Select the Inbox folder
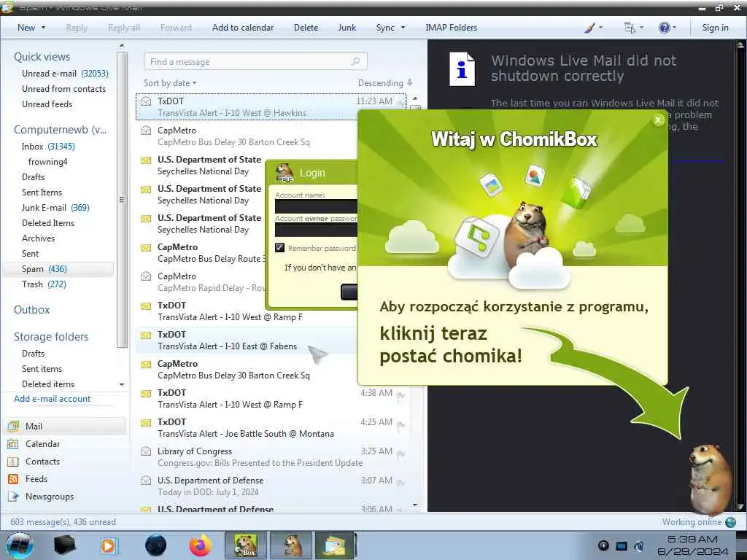Screen dimensions: 747x560 pyautogui.click(x=48, y=146)
